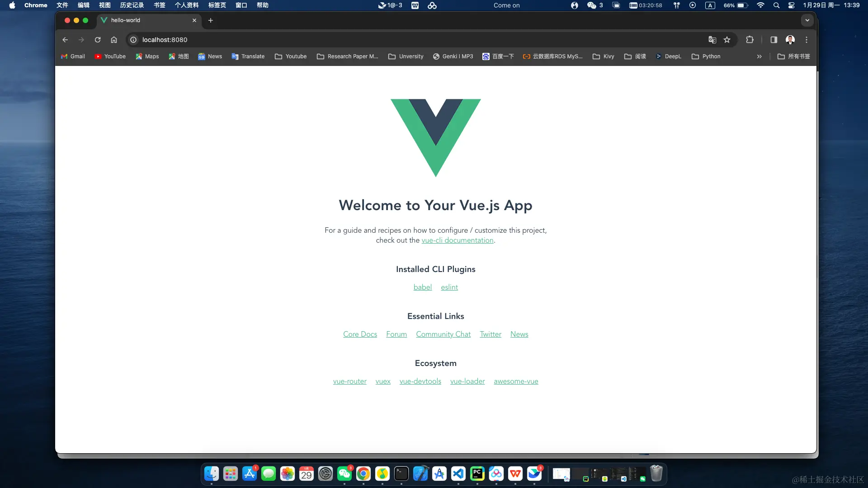The width and height of the screenshot is (868, 488).
Task: Open the 云数据库RDS MySQL bookmark
Action: tap(553, 56)
